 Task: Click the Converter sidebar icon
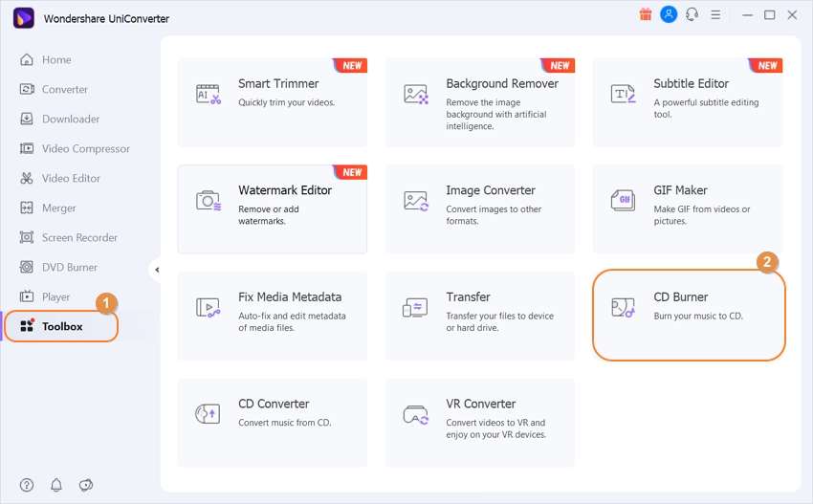27,89
